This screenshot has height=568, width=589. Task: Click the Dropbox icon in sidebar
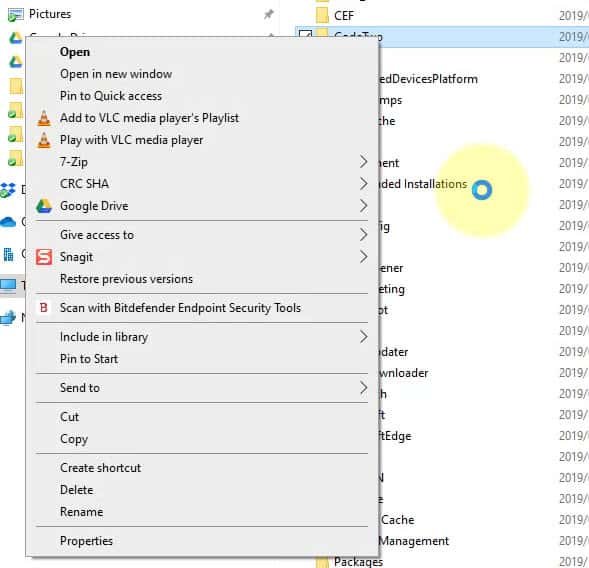(8, 190)
